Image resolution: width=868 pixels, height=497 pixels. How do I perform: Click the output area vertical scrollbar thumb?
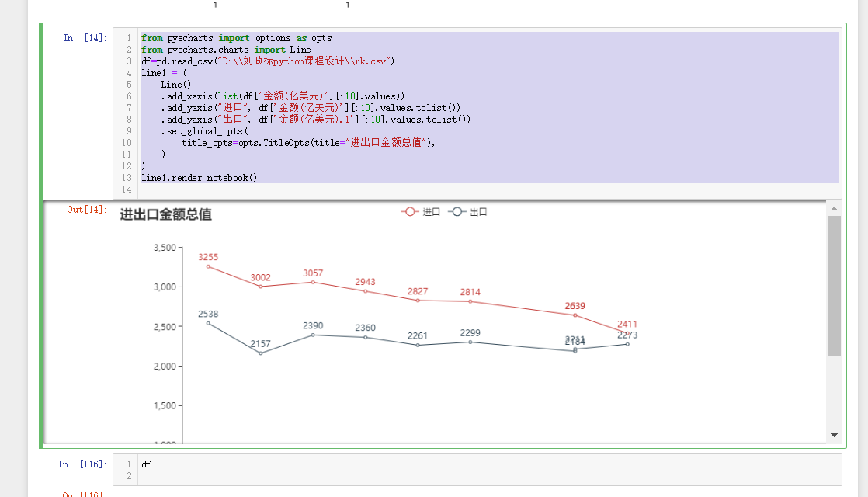[835, 286]
